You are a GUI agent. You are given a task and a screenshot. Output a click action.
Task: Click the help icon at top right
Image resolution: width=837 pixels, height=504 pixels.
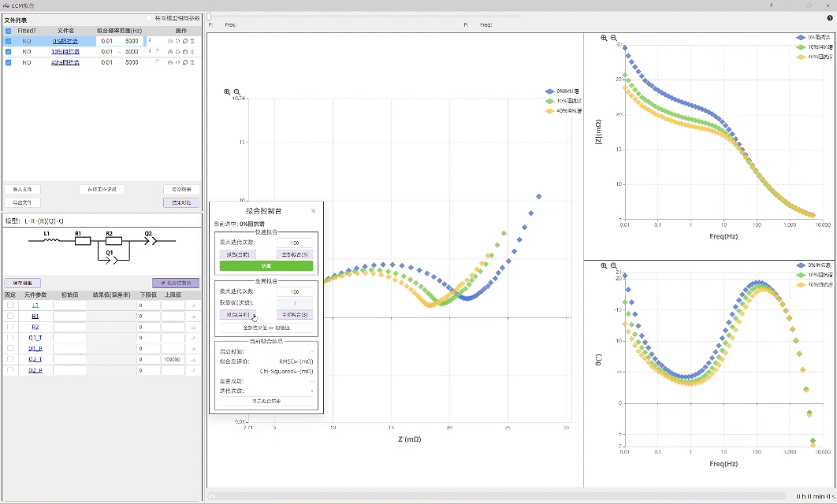830,17
